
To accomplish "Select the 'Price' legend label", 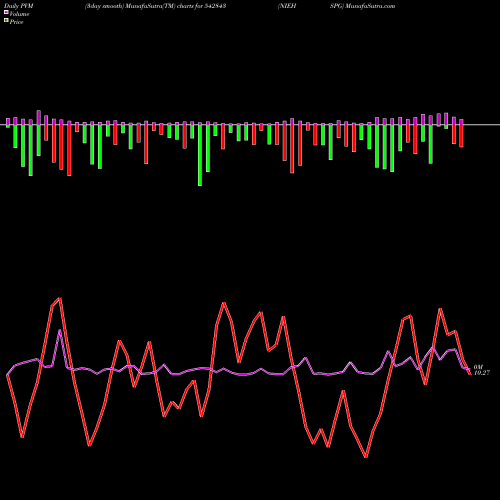I will [x=16, y=22].
